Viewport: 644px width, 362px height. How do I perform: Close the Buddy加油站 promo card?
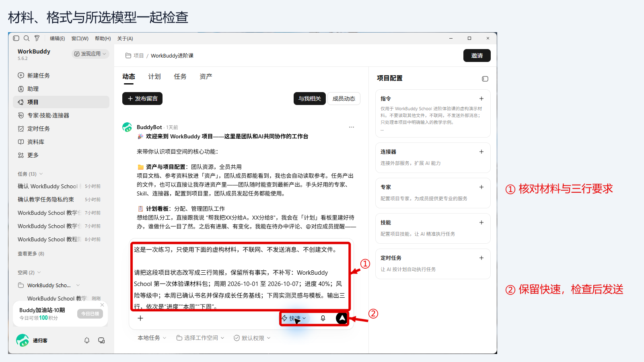(102, 305)
